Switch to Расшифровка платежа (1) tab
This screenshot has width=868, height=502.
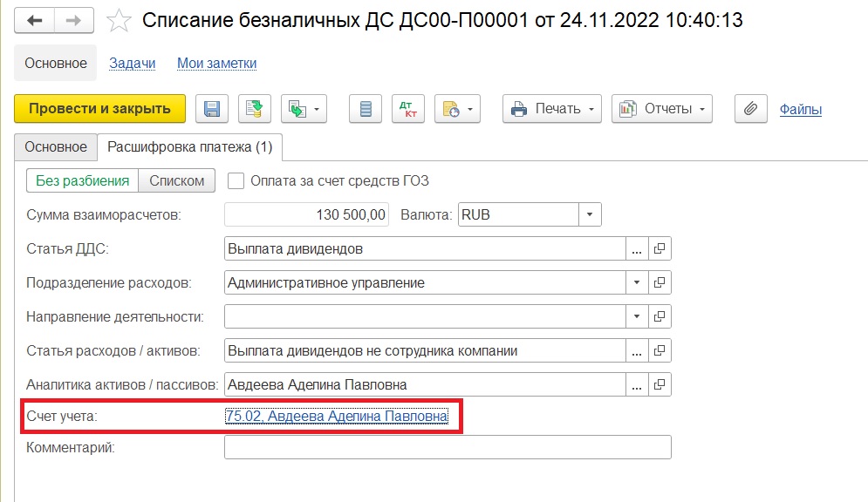190,147
